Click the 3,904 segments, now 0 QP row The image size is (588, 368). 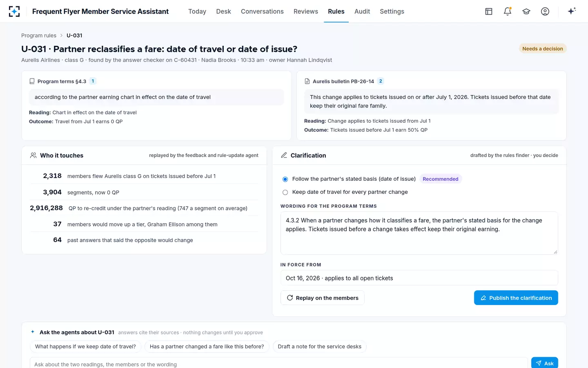(x=144, y=192)
